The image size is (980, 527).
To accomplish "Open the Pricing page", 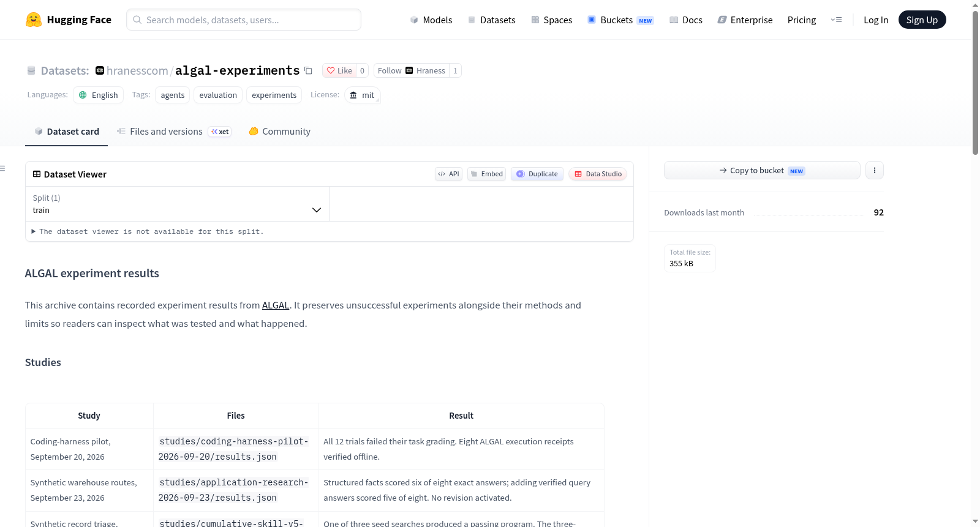I will pos(802,20).
